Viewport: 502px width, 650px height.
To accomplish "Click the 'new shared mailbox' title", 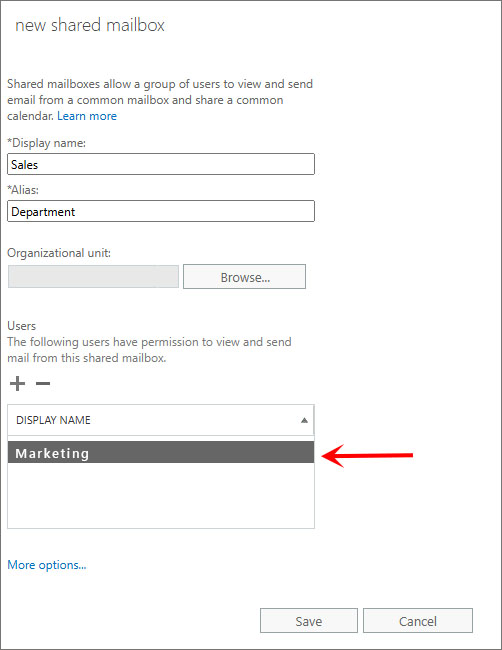I will coord(90,25).
